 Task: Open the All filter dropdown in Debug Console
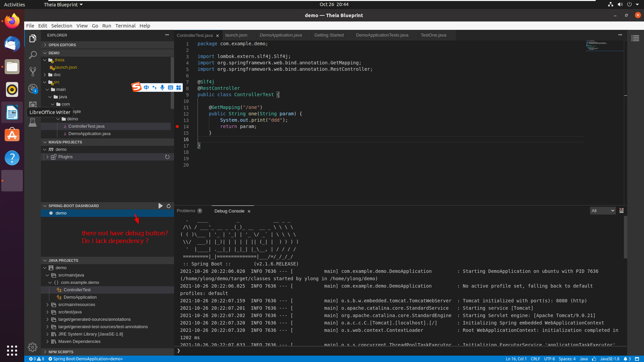click(x=602, y=210)
